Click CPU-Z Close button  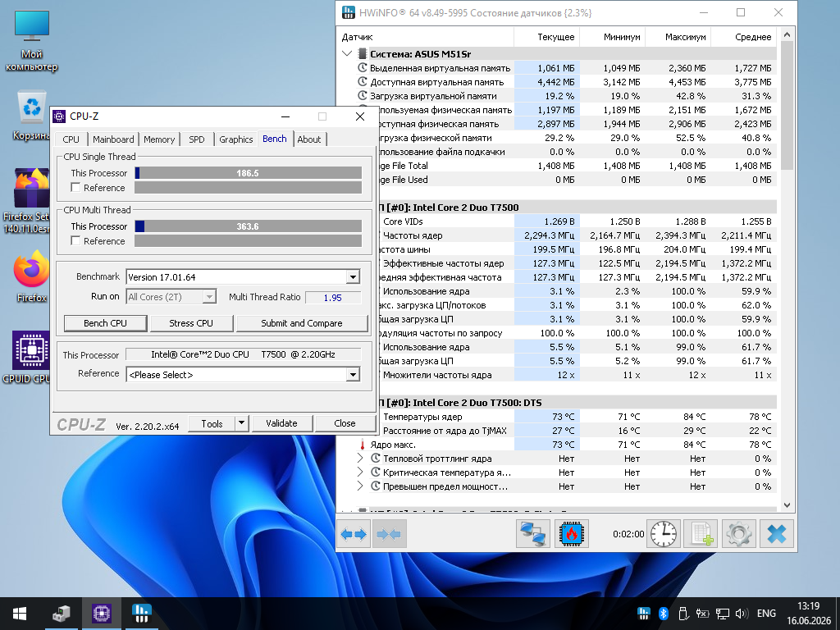pos(345,423)
